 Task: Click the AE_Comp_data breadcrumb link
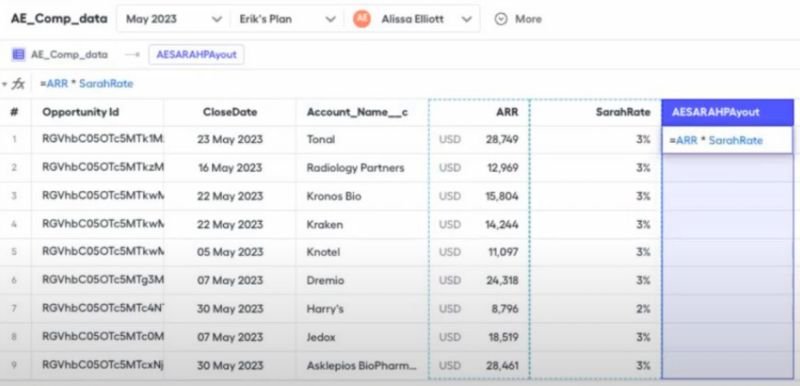point(69,55)
